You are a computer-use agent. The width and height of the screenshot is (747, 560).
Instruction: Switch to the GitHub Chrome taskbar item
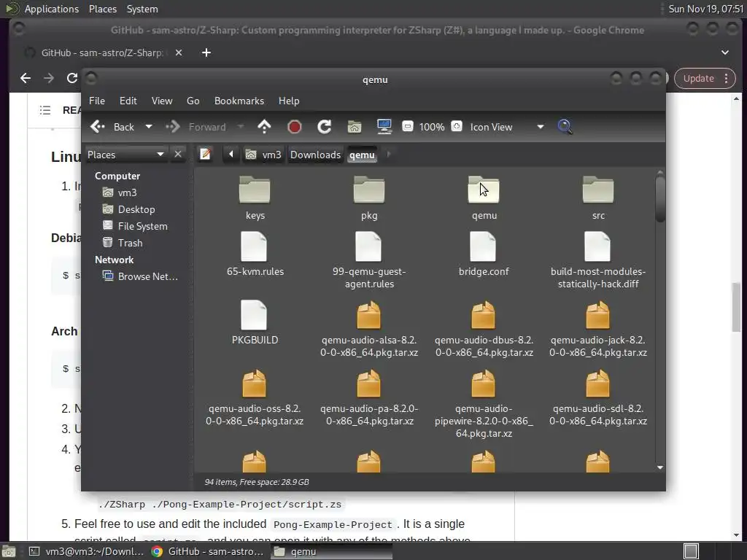pos(208,551)
